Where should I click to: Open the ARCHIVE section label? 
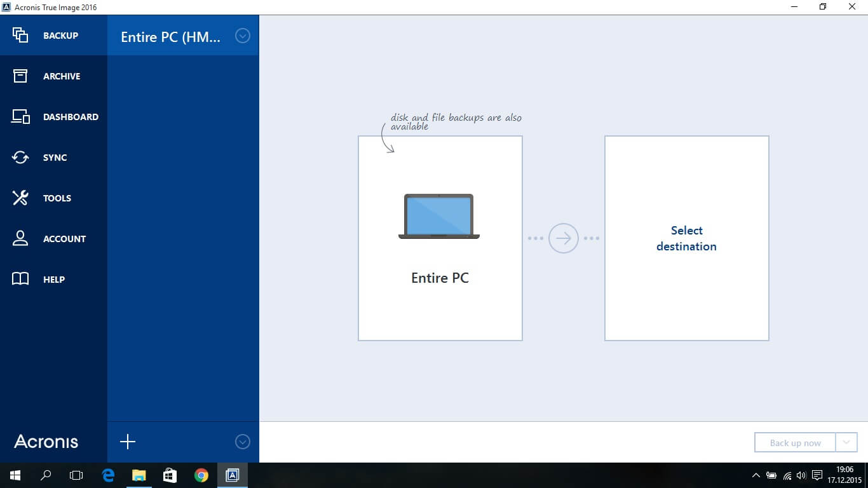pyautogui.click(x=62, y=76)
